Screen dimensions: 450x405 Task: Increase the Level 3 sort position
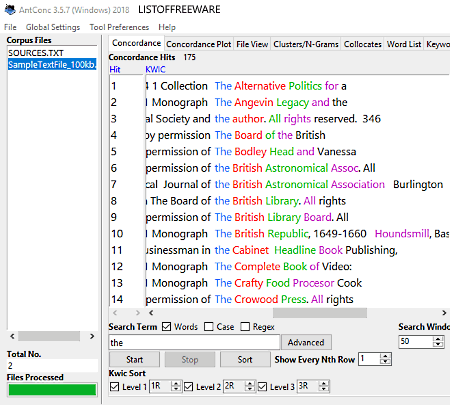(323, 383)
